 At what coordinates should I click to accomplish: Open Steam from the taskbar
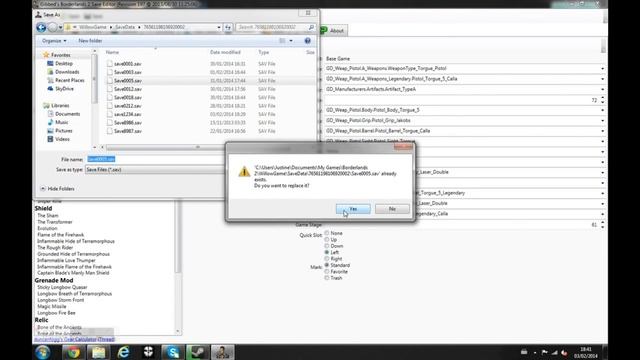point(198,352)
